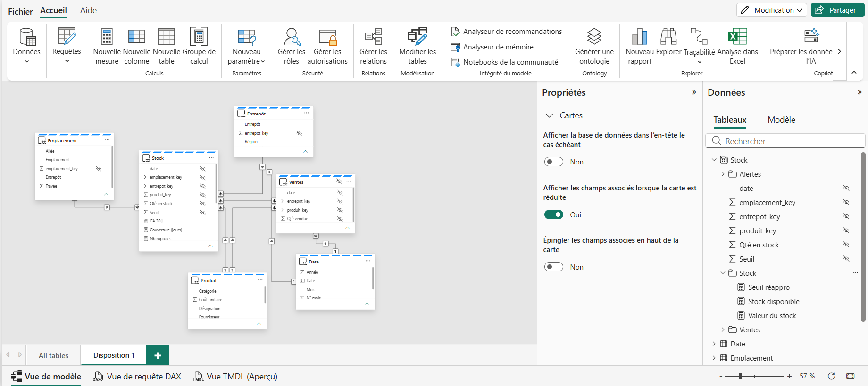Viewport: 868px width, 386px height.
Task: Unhide emplacement_key in Données pane
Action: point(846,203)
